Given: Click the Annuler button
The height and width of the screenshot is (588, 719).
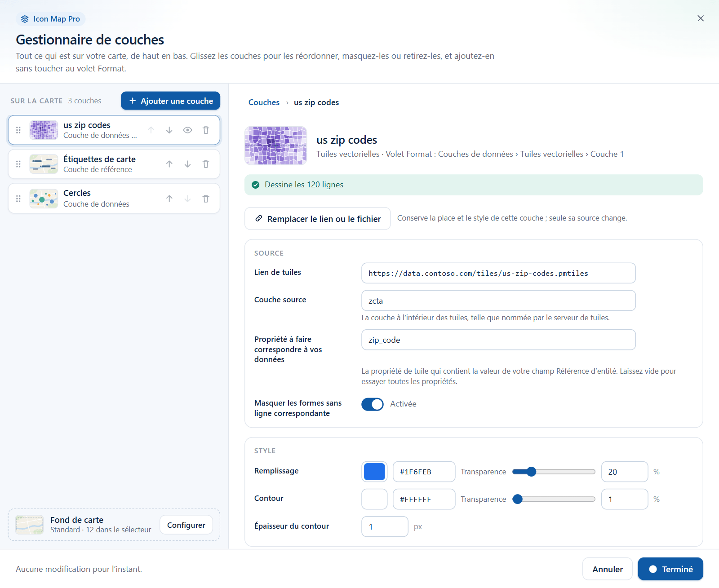Looking at the screenshot, I should pyautogui.click(x=608, y=569).
